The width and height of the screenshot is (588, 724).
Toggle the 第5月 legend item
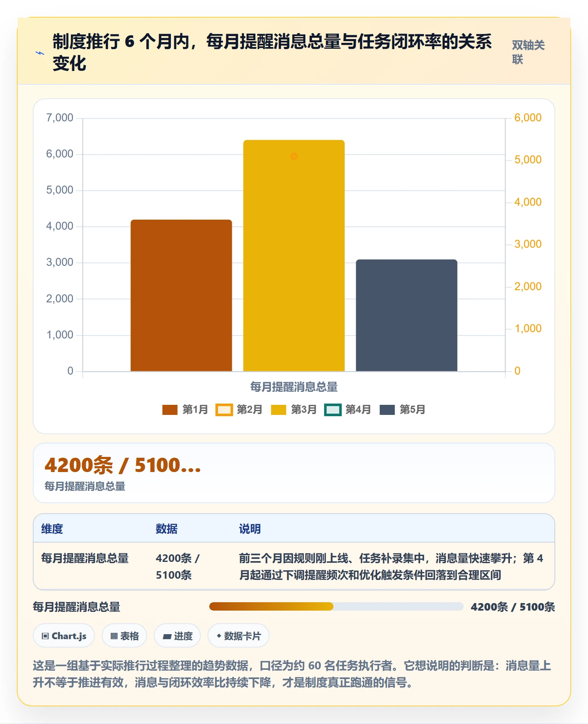click(402, 409)
